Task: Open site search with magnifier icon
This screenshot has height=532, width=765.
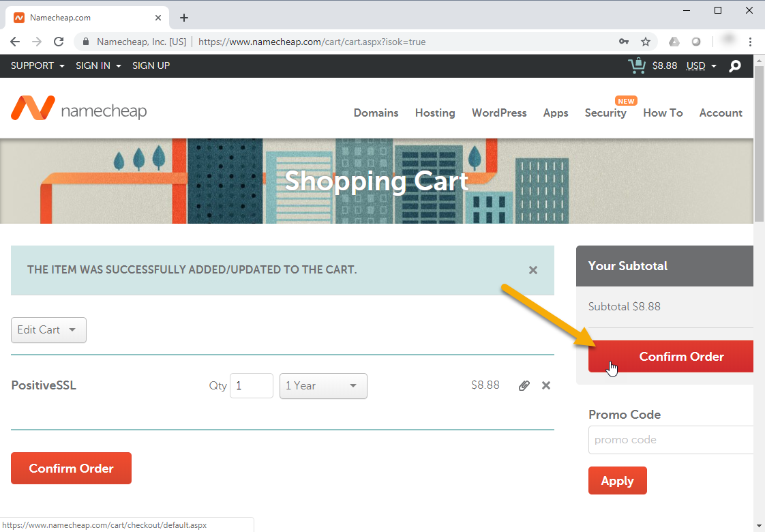Action: click(735, 66)
